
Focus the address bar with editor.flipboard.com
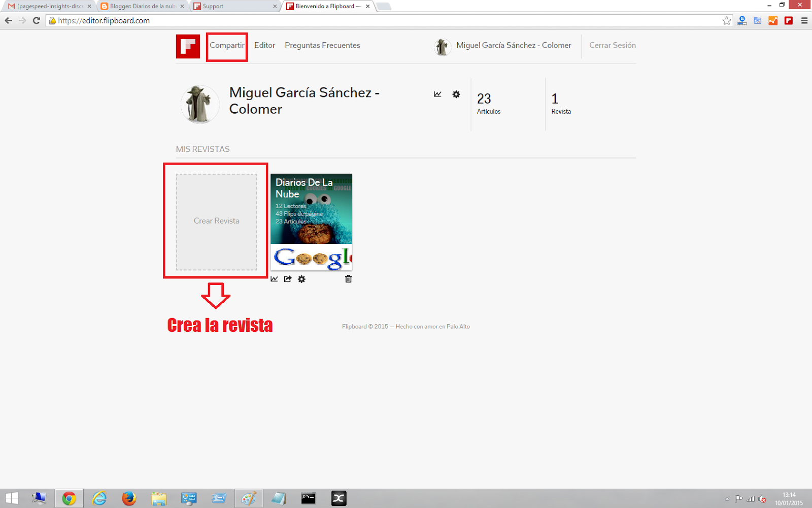pyautogui.click(x=386, y=21)
